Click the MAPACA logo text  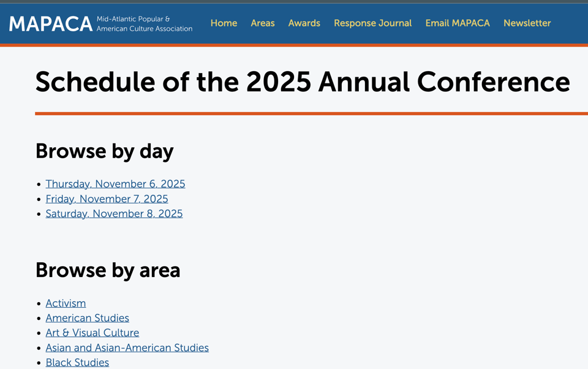click(x=51, y=24)
